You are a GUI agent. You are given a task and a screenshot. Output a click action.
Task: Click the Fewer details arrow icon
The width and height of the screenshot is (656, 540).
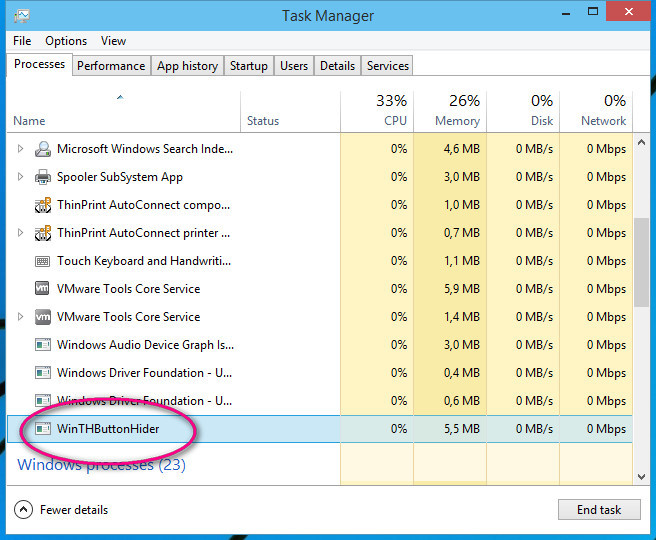coord(23,510)
